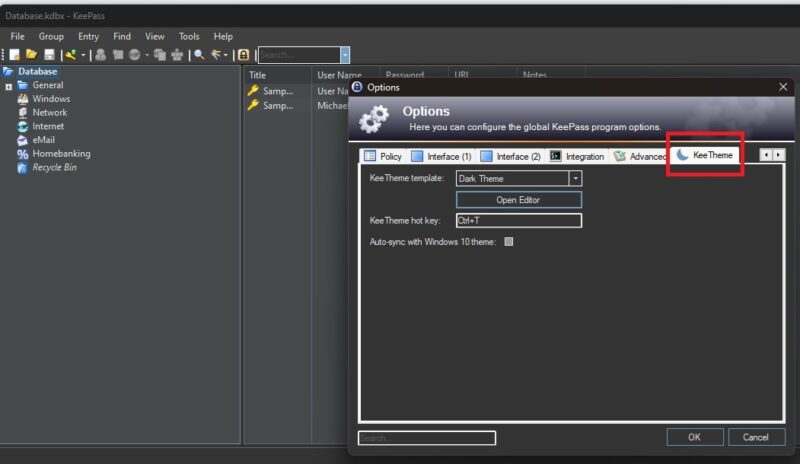Open the Tools menu

click(x=189, y=36)
